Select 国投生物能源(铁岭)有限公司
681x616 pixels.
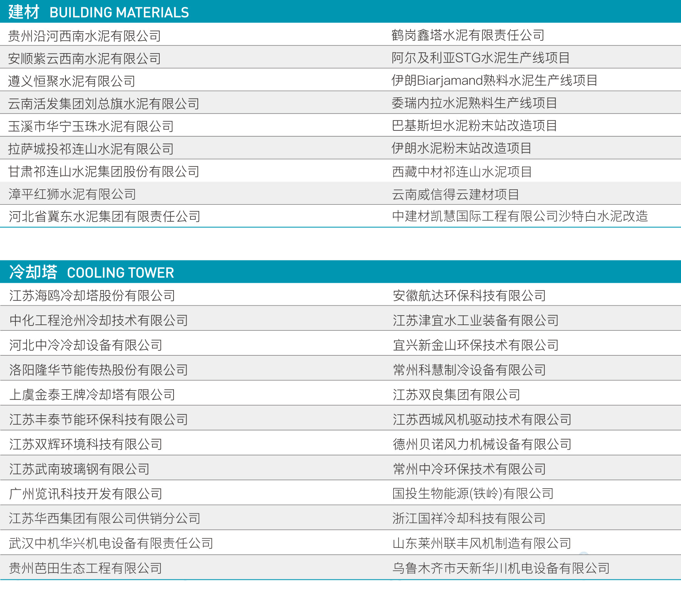(x=473, y=494)
